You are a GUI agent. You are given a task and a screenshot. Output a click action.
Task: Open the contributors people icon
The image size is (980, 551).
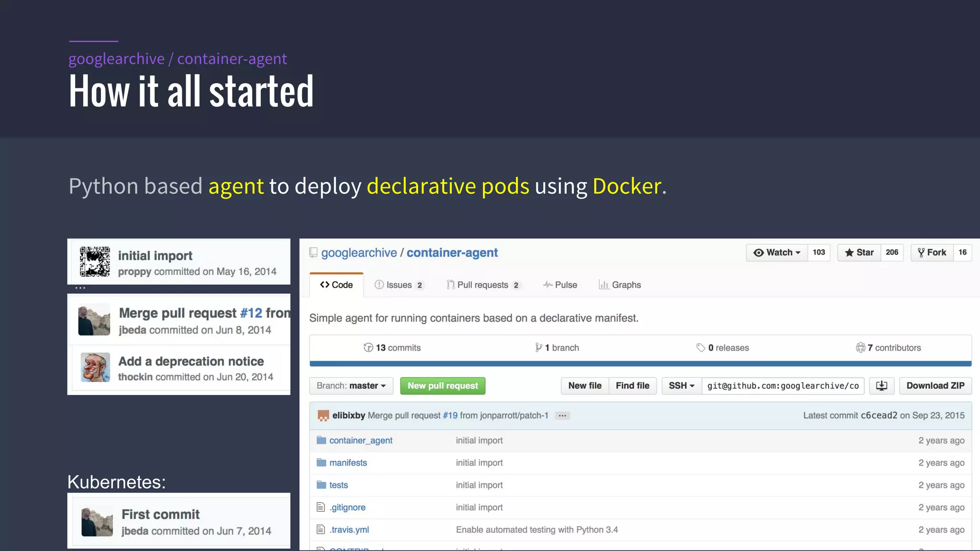click(x=860, y=348)
